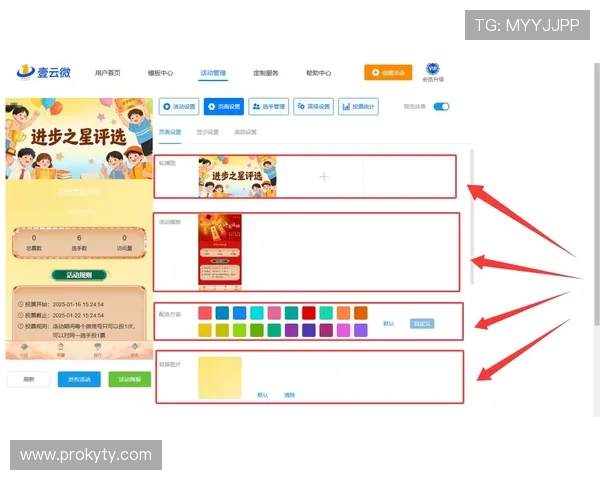Viewport: 600px width, 480px height.
Task: Select the carousel image thumbnail 进步之星评选
Action: click(x=237, y=176)
